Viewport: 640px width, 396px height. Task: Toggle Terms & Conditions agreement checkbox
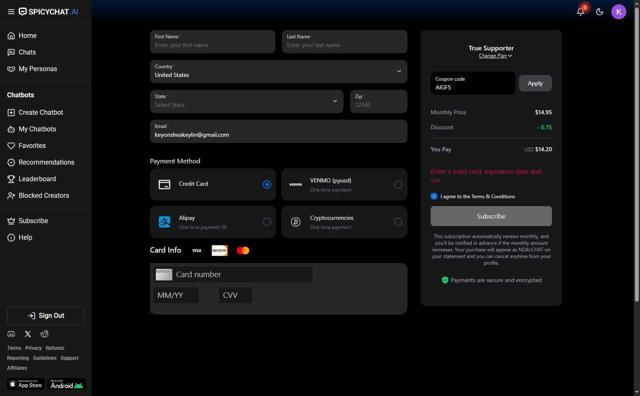[x=434, y=196]
